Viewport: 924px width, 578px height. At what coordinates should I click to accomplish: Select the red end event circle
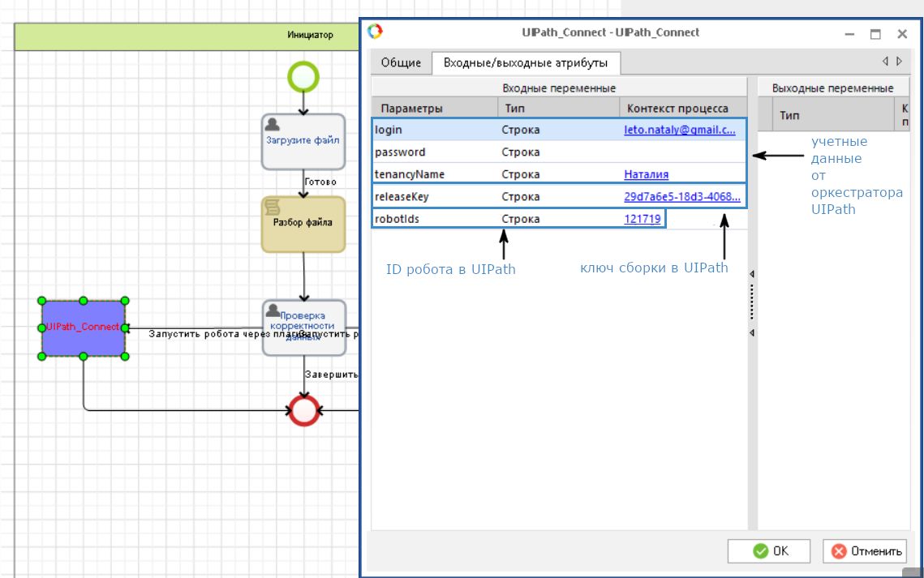303,410
